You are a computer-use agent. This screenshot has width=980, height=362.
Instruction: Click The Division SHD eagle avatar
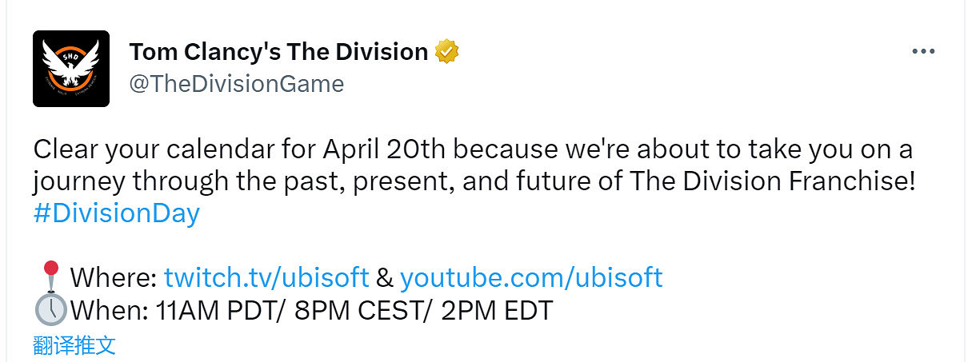pyautogui.click(x=71, y=69)
